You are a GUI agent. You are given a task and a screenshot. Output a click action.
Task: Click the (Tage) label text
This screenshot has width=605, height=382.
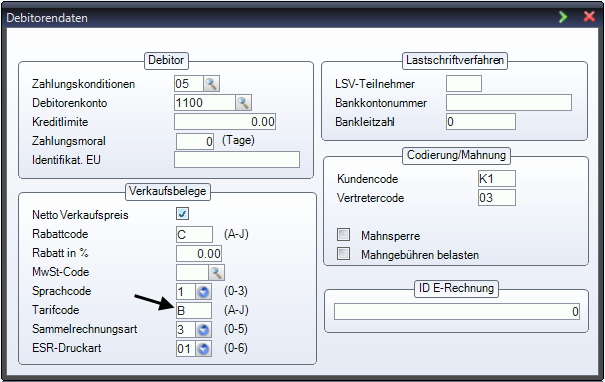click(238, 140)
